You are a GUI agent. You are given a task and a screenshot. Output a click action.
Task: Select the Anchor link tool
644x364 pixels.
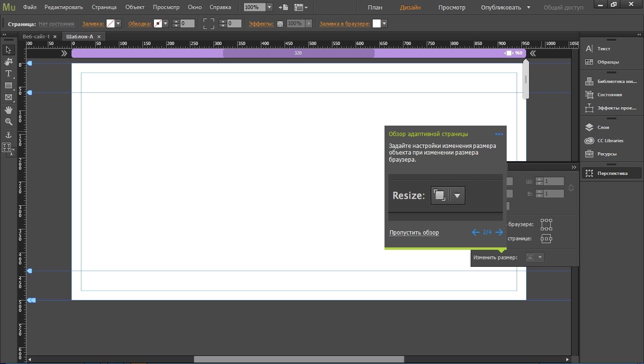click(9, 135)
